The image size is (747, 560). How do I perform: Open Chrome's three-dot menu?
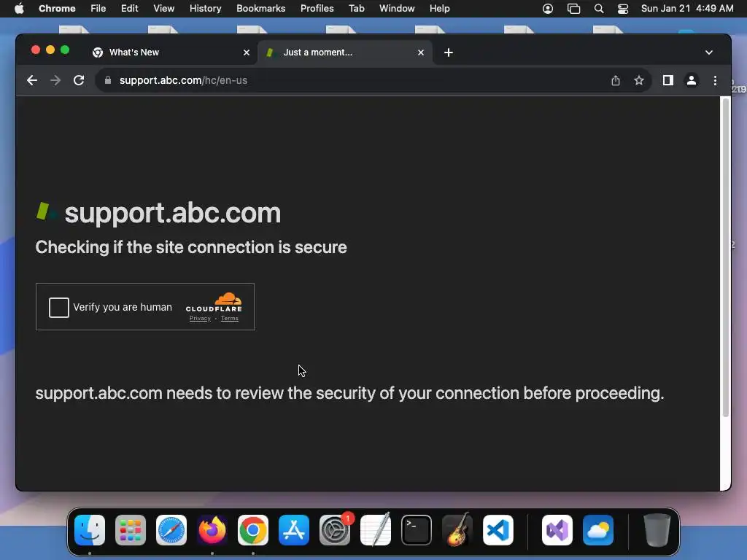pyautogui.click(x=715, y=80)
